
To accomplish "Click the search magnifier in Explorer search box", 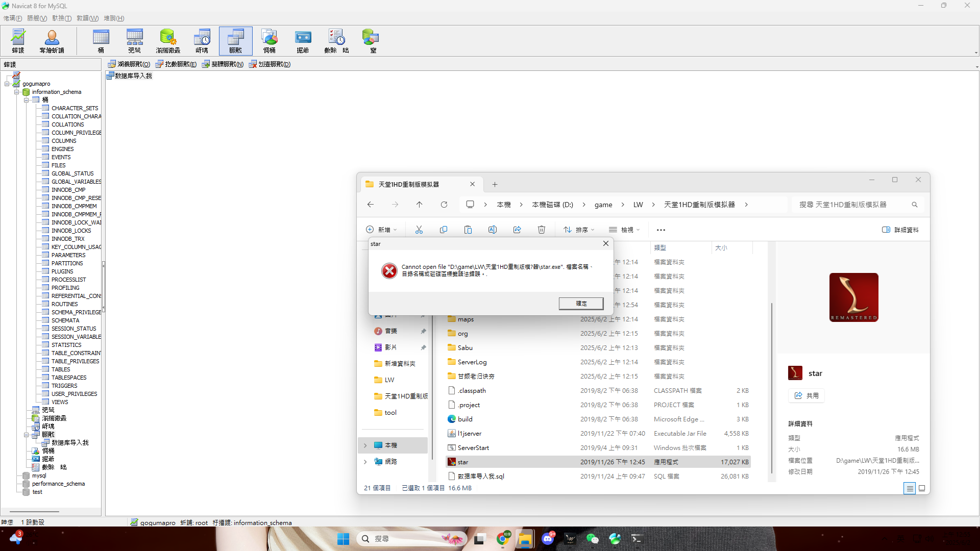I will [915, 205].
